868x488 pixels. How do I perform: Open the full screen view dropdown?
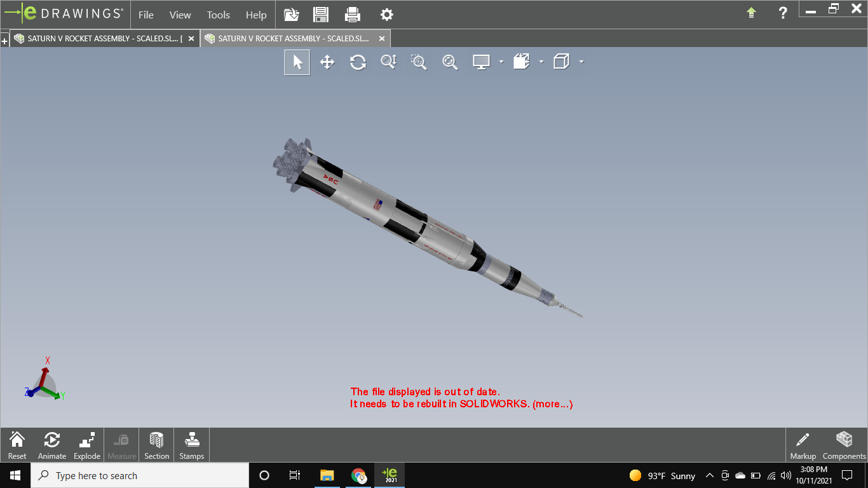point(501,62)
